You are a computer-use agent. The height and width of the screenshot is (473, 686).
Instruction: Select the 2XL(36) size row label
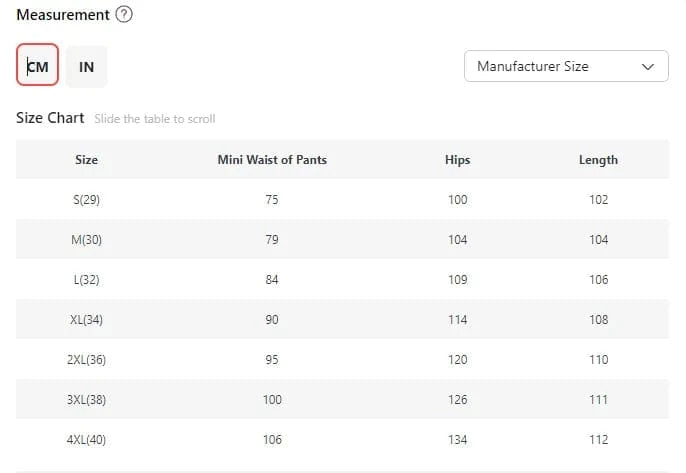click(x=86, y=360)
